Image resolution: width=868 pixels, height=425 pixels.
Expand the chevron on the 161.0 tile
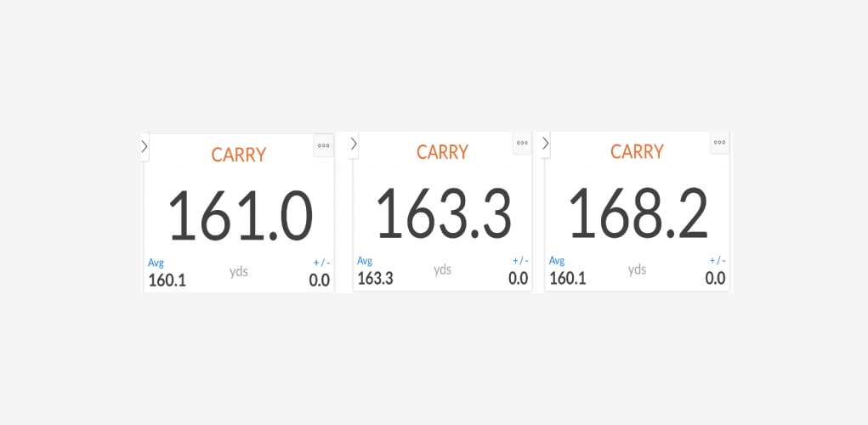point(145,146)
